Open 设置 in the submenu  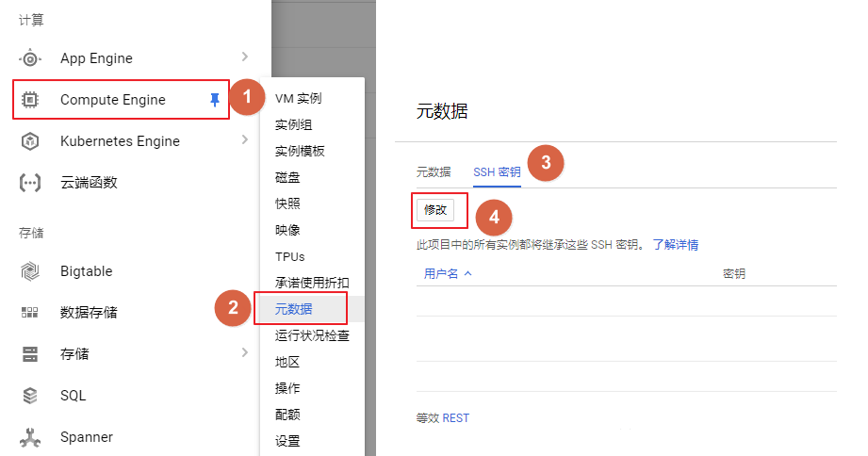pyautogui.click(x=287, y=441)
